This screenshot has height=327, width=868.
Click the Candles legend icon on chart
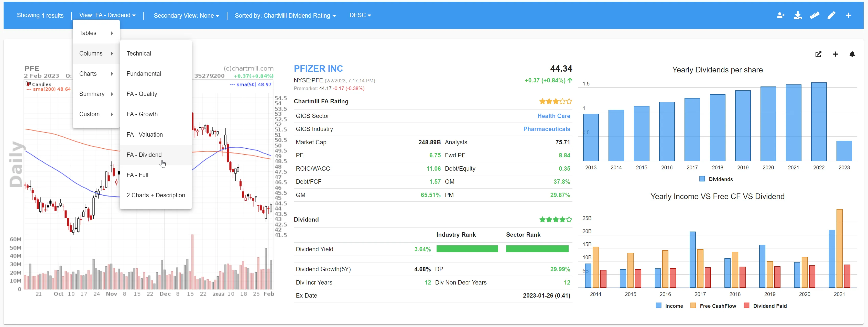tap(28, 84)
